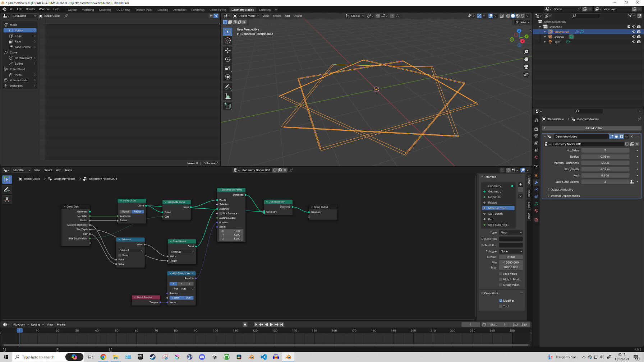The width and height of the screenshot is (644, 362).
Task: Open the Render menu
Action: click(x=31, y=9)
